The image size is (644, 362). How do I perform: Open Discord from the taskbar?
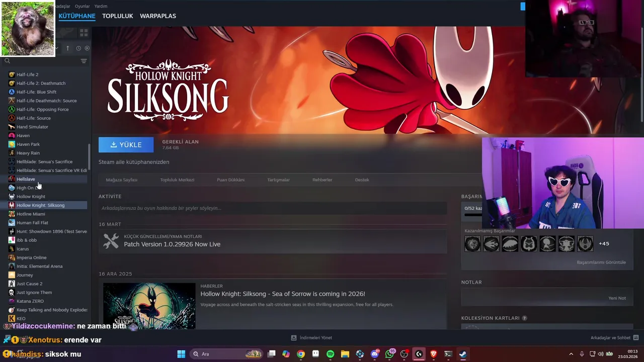[374, 354]
